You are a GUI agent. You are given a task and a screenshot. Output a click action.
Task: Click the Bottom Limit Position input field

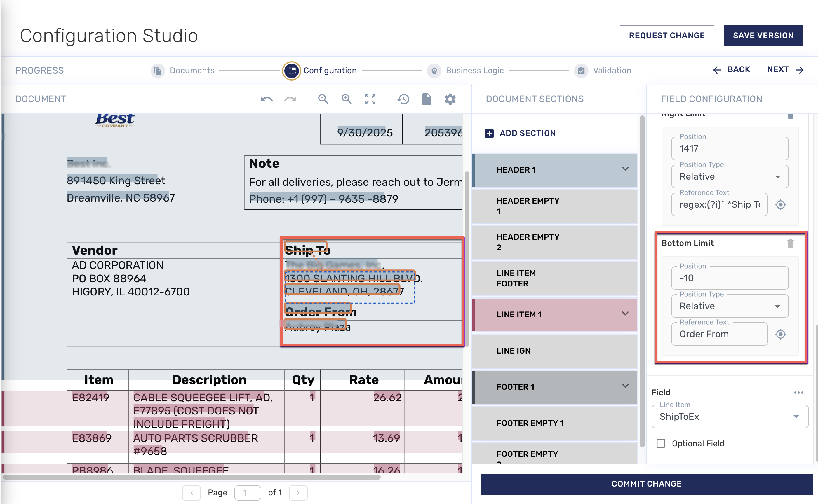pos(730,278)
